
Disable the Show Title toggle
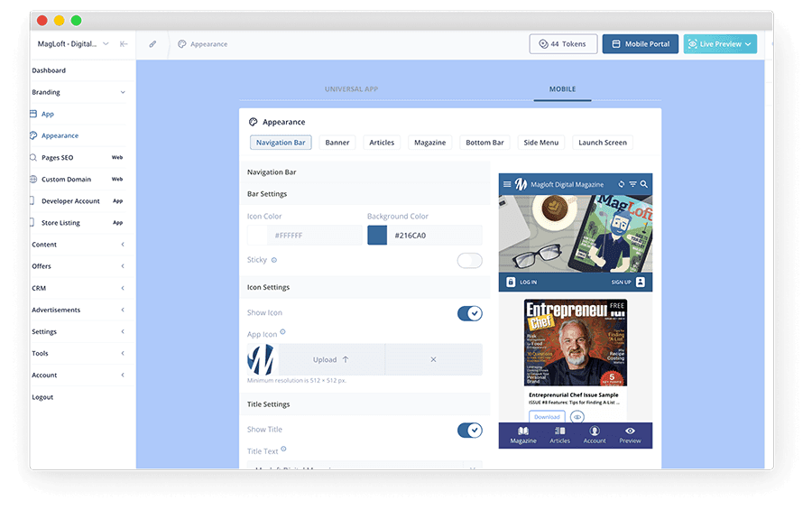(x=469, y=431)
